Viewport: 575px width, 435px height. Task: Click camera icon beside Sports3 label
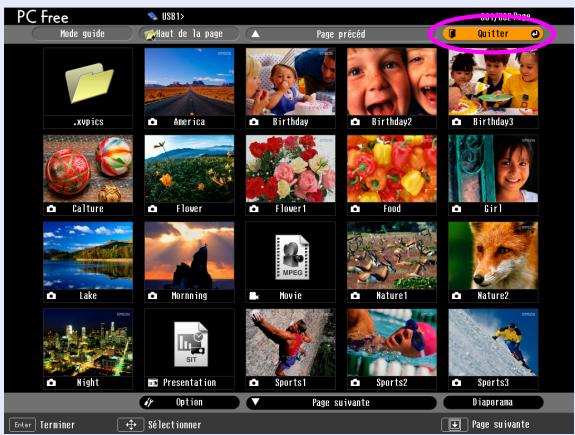pos(456,383)
